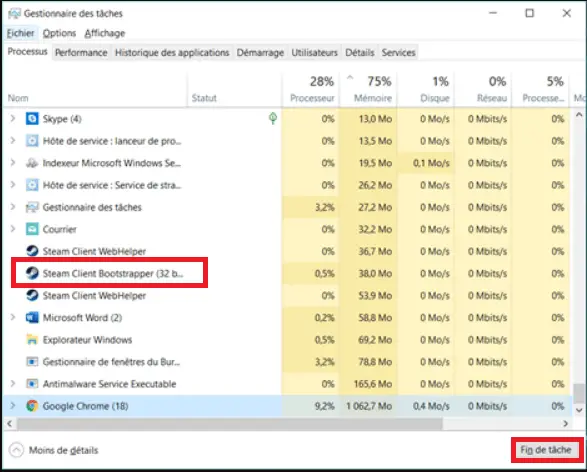Click the Skype process icon

pyautogui.click(x=32, y=119)
